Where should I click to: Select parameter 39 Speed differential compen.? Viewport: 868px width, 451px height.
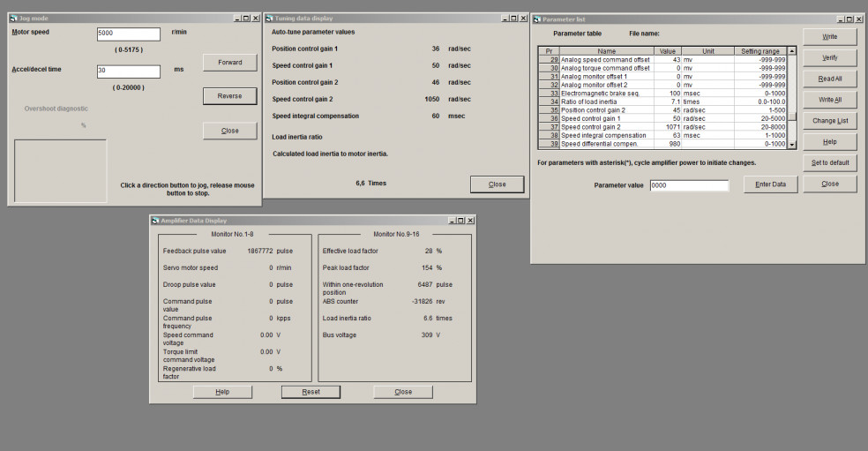(662, 144)
